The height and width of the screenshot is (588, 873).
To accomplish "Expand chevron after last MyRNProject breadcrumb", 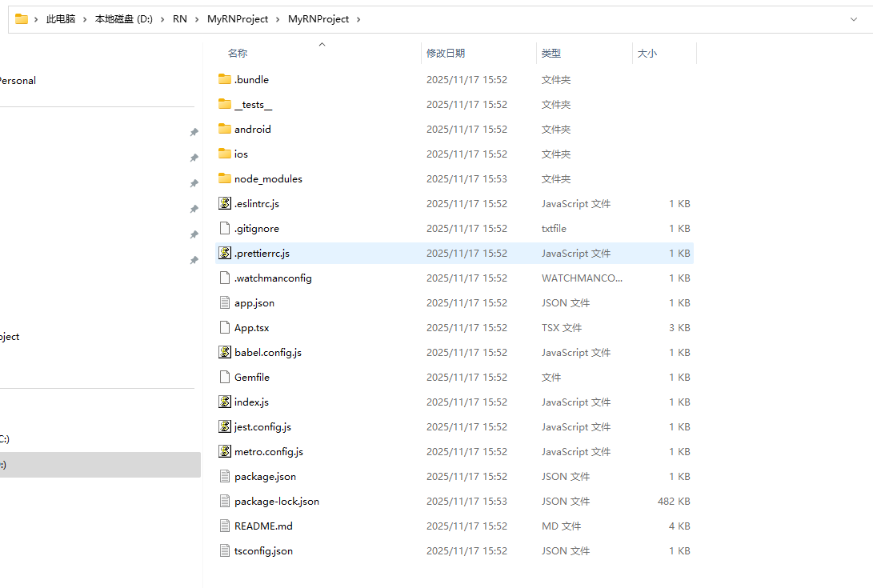I will [x=358, y=19].
